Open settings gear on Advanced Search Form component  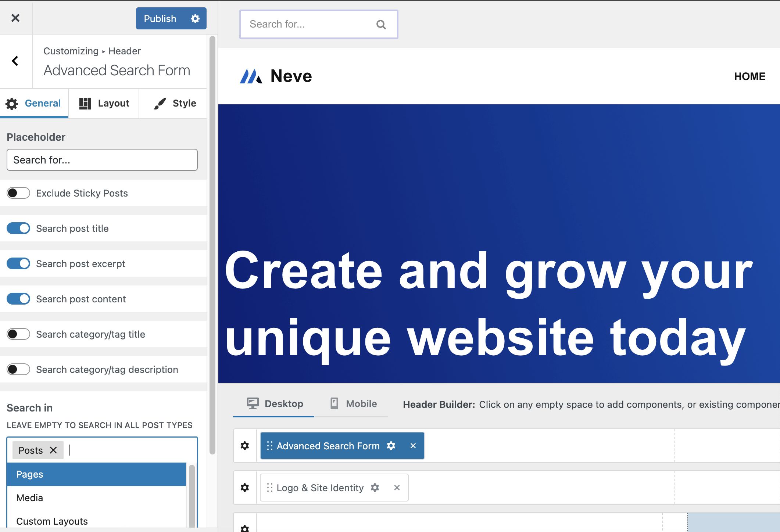point(391,446)
